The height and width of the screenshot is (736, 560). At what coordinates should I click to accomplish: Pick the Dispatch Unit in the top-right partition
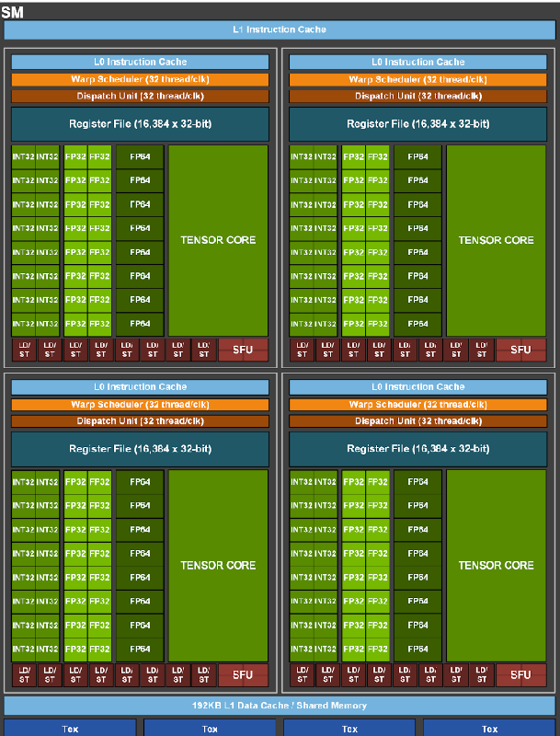click(417, 97)
